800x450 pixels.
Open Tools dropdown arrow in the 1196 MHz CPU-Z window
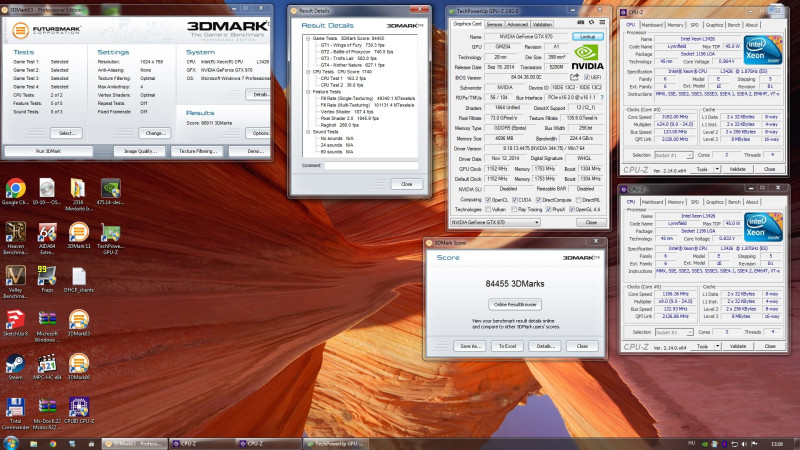[717, 346]
